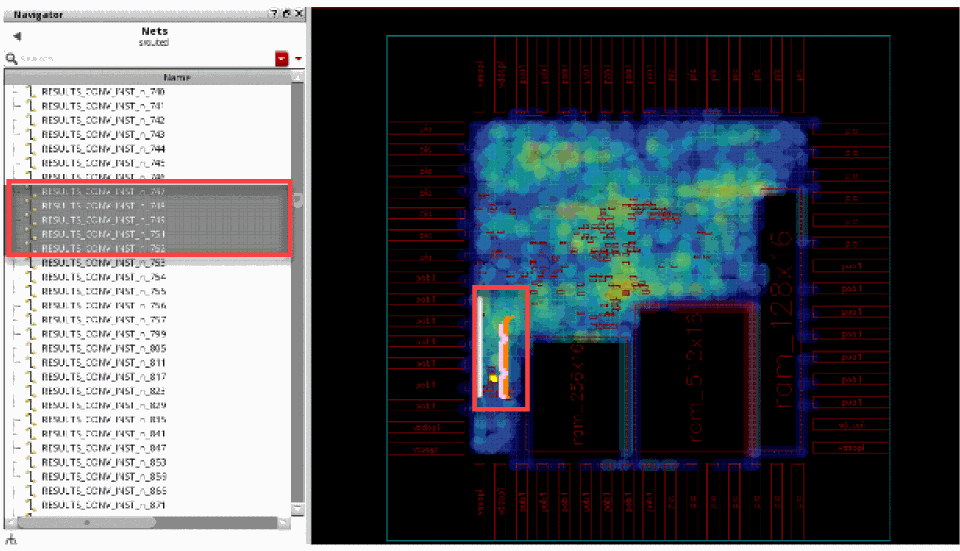Click the down arrow of the vertical scrollbar
The image size is (960, 551).
pyautogui.click(x=298, y=509)
